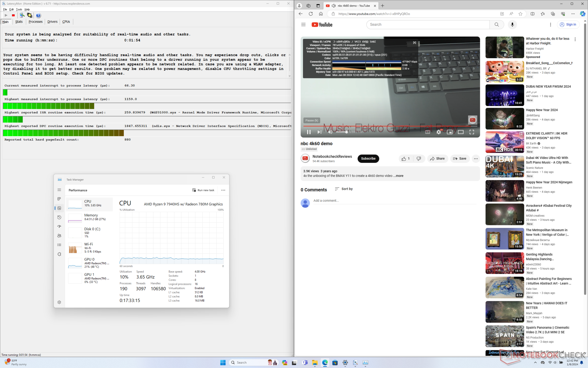Subscribe to NotebookcheckReviews channel
The width and height of the screenshot is (588, 368).
point(368,159)
